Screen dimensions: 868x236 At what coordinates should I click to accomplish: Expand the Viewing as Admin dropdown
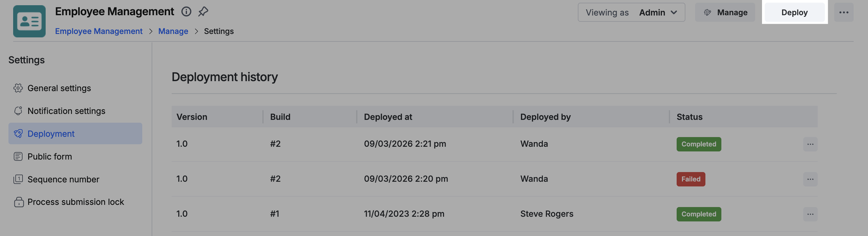[631, 13]
